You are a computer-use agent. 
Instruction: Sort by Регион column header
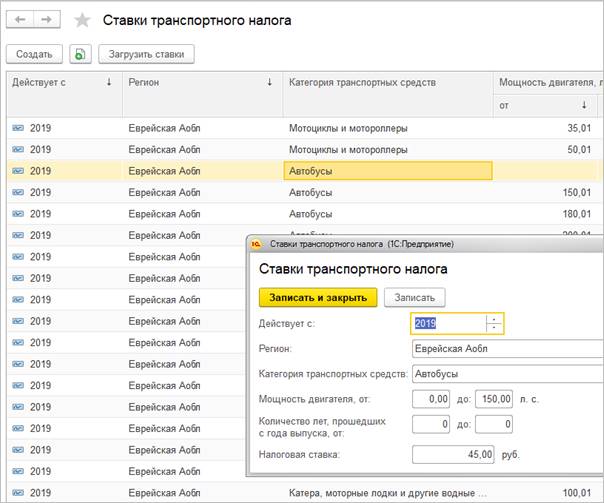[200, 82]
